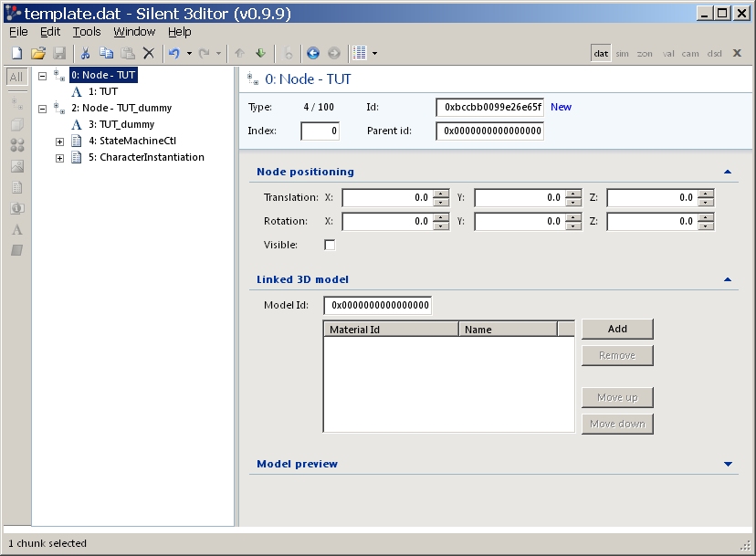Filter by info icon in the sidebar

(16, 208)
